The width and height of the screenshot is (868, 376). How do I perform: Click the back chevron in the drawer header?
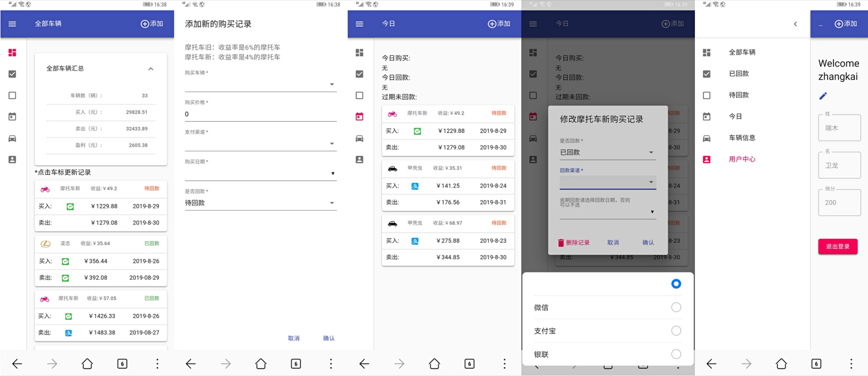pos(796,24)
